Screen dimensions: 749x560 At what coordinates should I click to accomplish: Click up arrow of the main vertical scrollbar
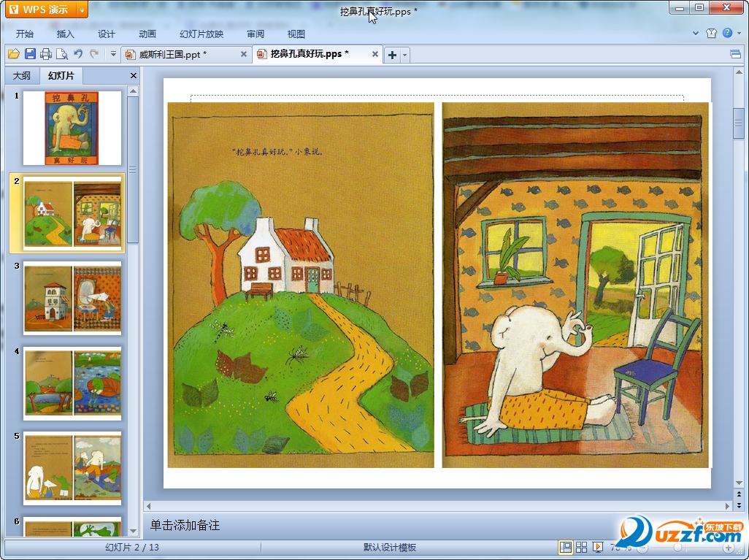tap(739, 72)
